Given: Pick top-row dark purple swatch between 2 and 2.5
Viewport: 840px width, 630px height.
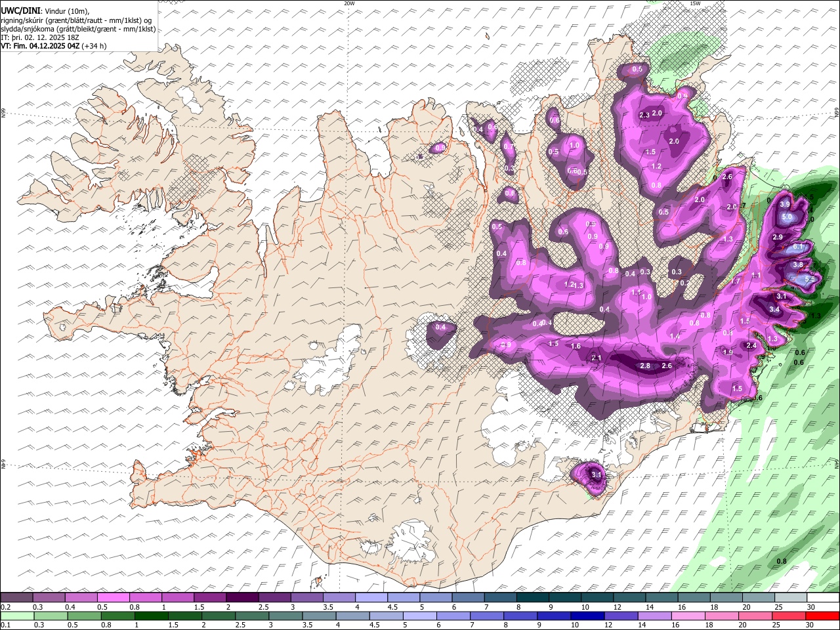Looking at the screenshot, I should tap(242, 597).
